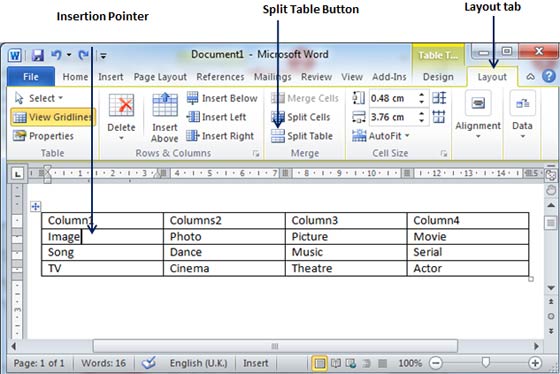Image resolution: width=560 pixels, height=374 pixels.
Task: Click the Words: 16 status bar counter
Action: tap(104, 363)
